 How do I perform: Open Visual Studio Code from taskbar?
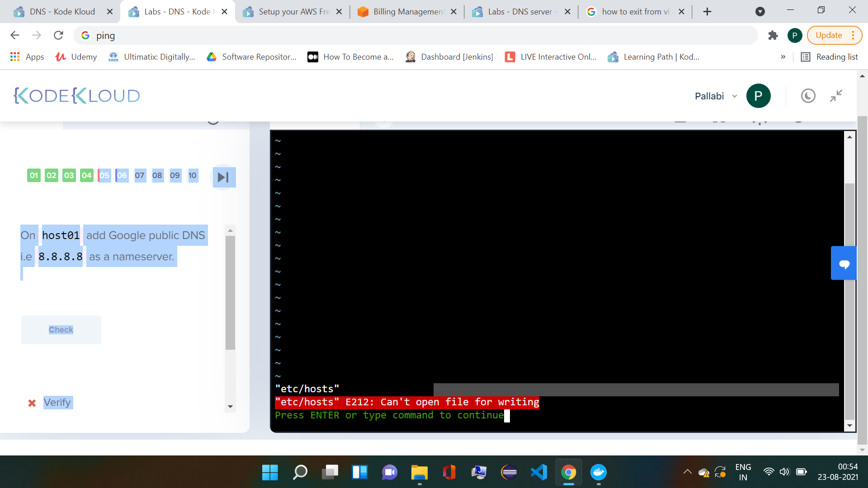pyautogui.click(x=538, y=473)
